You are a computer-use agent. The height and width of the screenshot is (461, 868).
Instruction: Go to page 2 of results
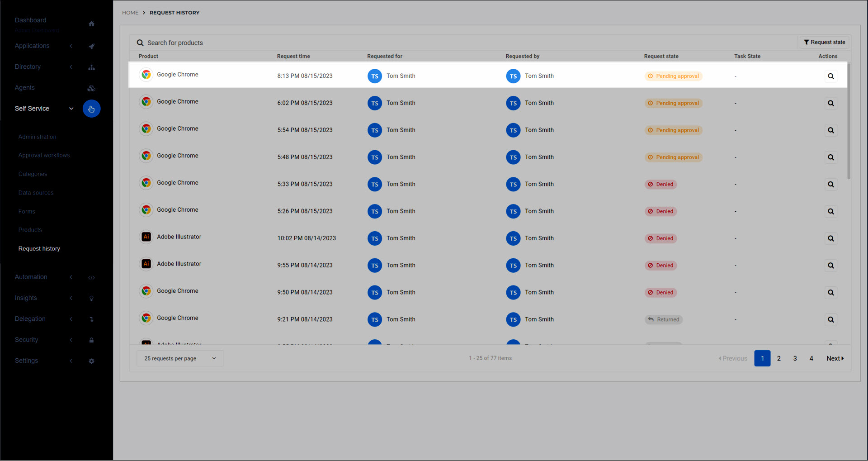778,358
